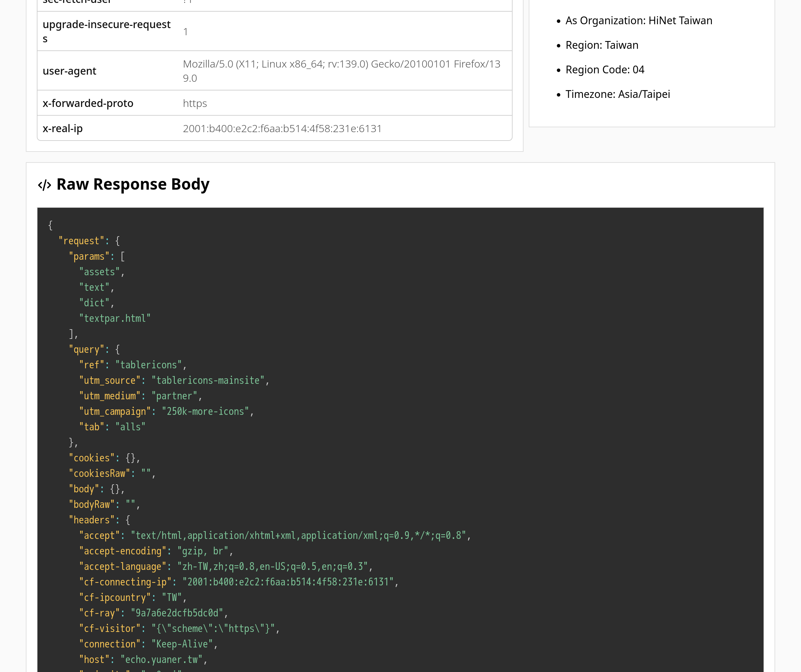801x672 pixels.
Task: Click the Timezone Asia/Taipei list entry
Action: (617, 94)
